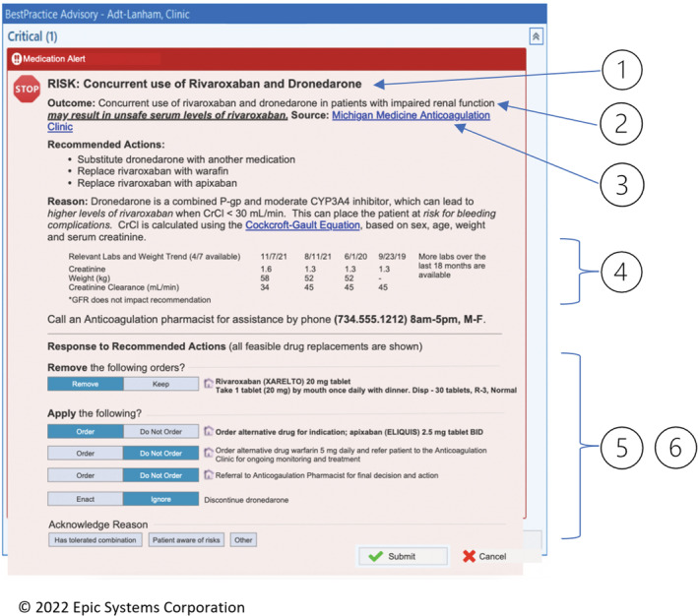Click 'Substitute dronedarone with another medication' bullet
698x616 pixels.
point(186,159)
